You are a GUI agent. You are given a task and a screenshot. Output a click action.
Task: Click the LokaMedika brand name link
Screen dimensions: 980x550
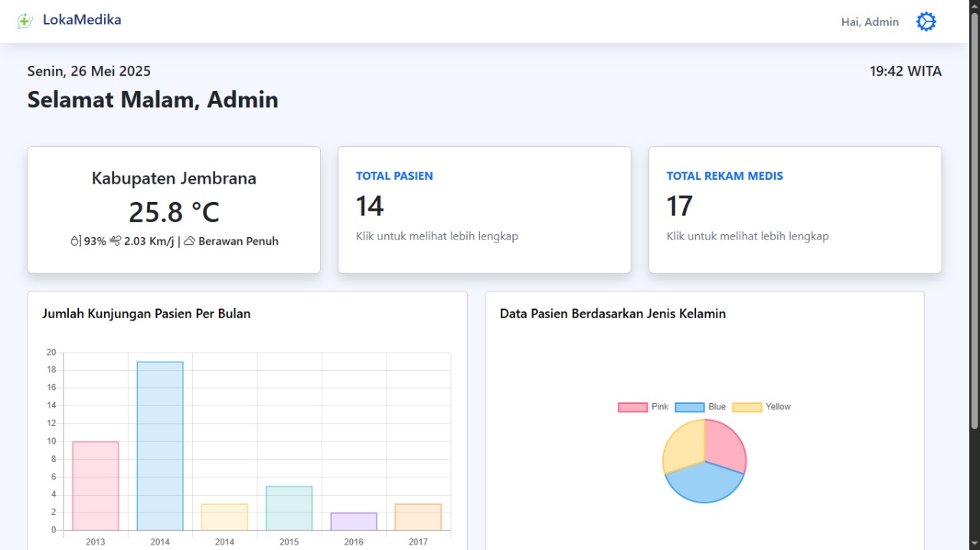82,20
